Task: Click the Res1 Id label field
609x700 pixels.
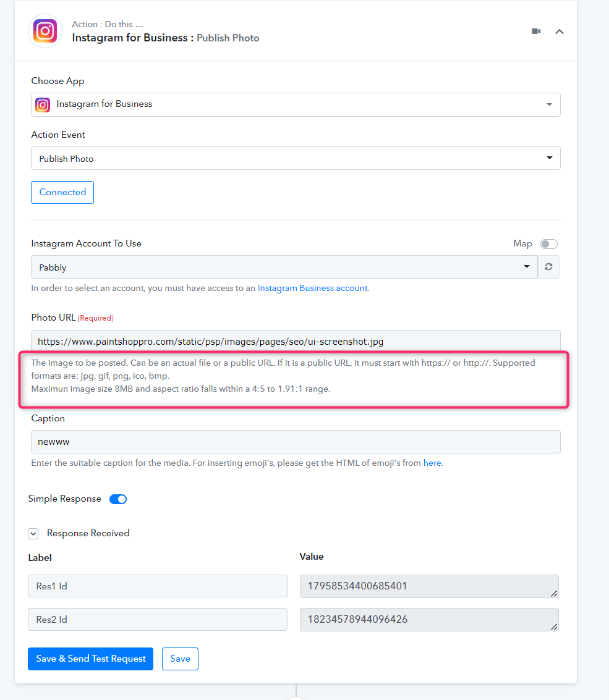Action: 158,586
